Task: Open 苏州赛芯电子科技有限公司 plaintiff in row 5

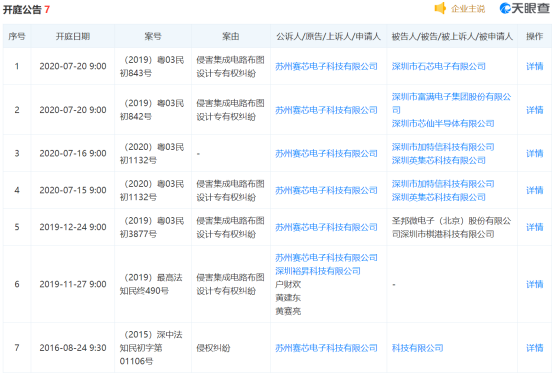Action: tap(326, 227)
